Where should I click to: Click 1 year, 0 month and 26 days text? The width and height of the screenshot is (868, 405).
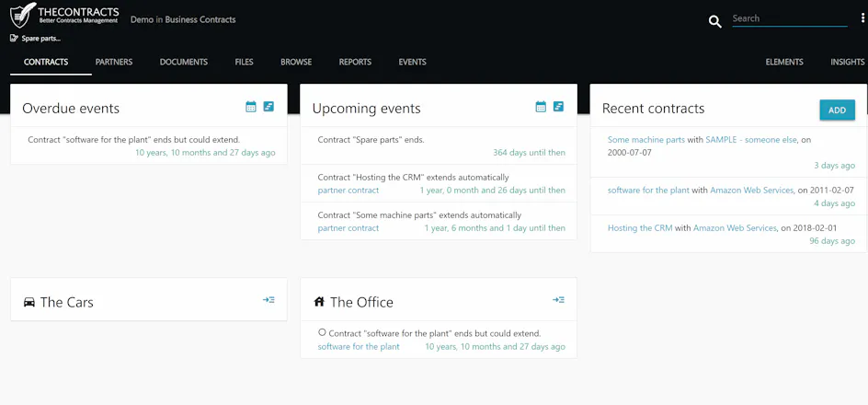click(x=493, y=190)
